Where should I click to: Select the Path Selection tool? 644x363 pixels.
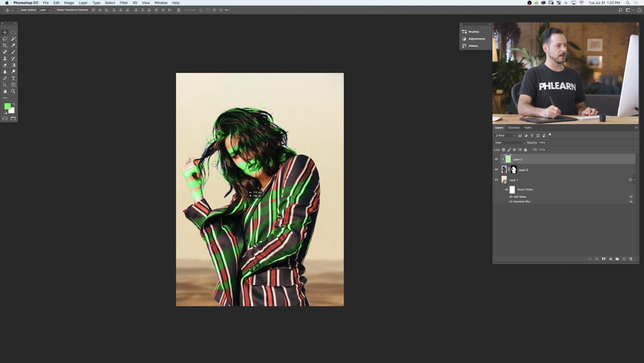5,85
